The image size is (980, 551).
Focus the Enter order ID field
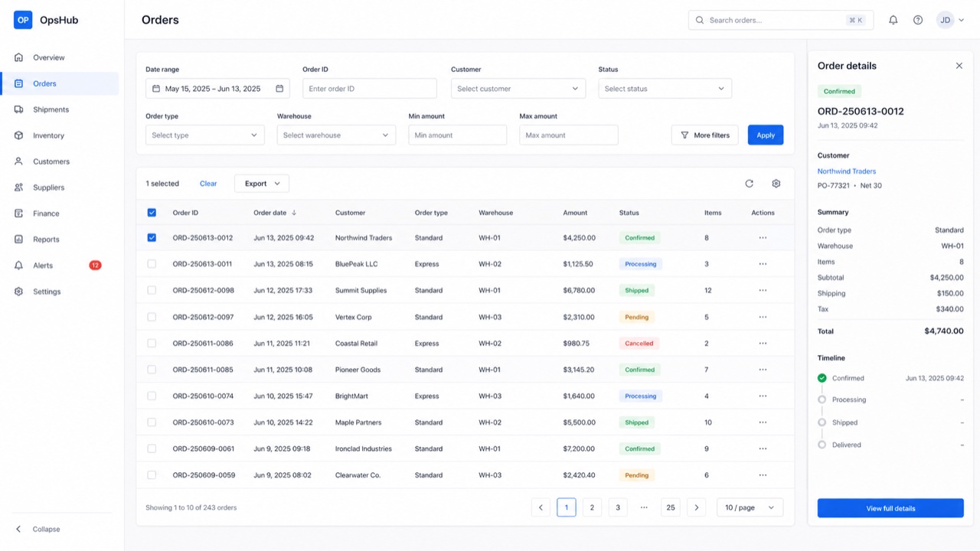click(x=369, y=89)
